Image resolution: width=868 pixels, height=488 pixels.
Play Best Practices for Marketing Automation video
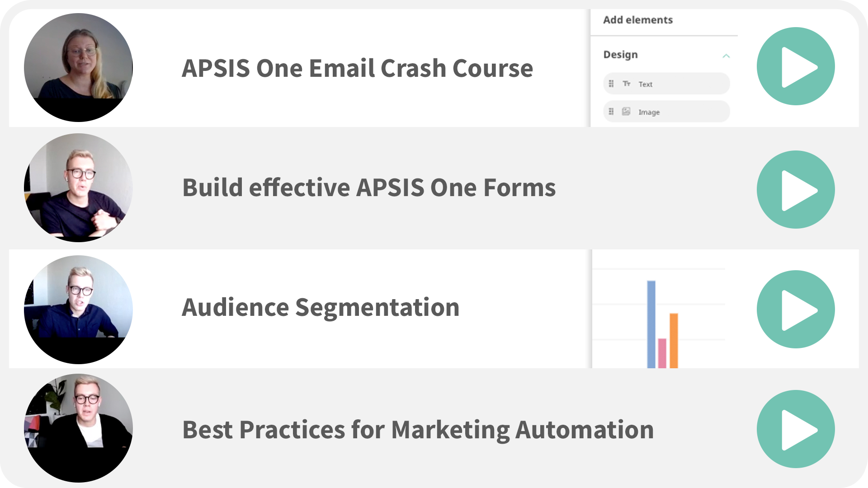click(x=796, y=429)
